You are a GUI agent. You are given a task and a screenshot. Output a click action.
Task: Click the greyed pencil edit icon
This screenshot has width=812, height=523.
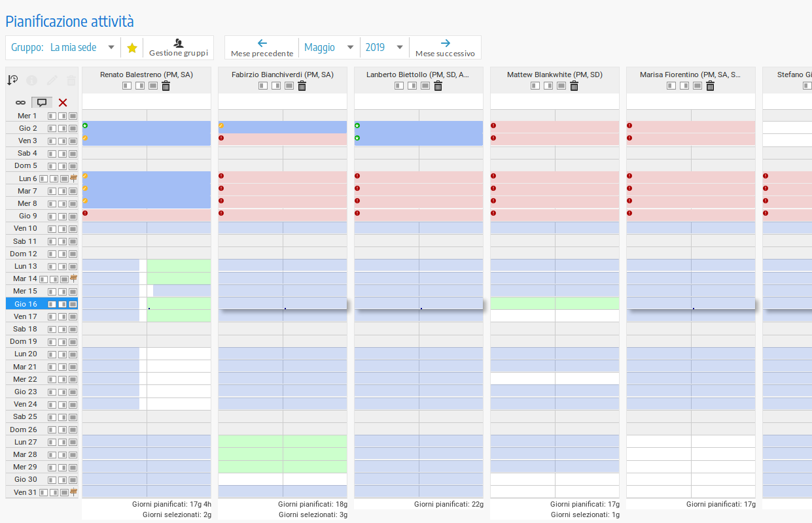pyautogui.click(x=52, y=80)
